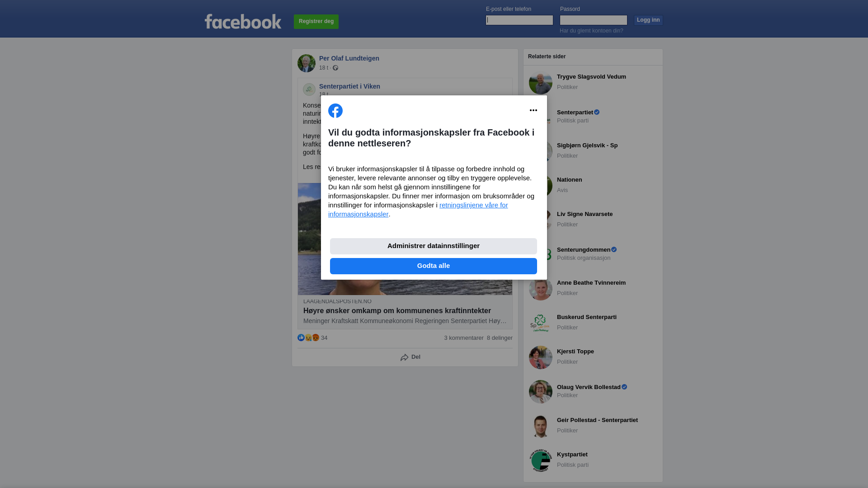Viewport: 868px width, 488px height.
Task: Open the 3 kommentarer link
Action: pyautogui.click(x=464, y=338)
